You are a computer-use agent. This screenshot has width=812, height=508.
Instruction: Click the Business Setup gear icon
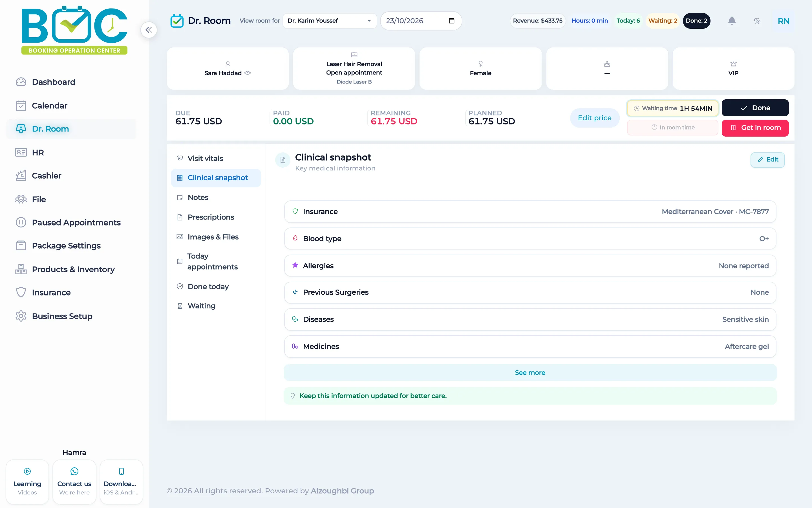[x=21, y=316]
